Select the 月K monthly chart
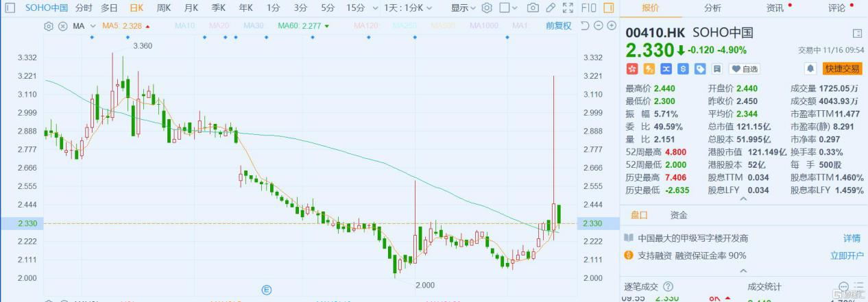 [x=191, y=8]
